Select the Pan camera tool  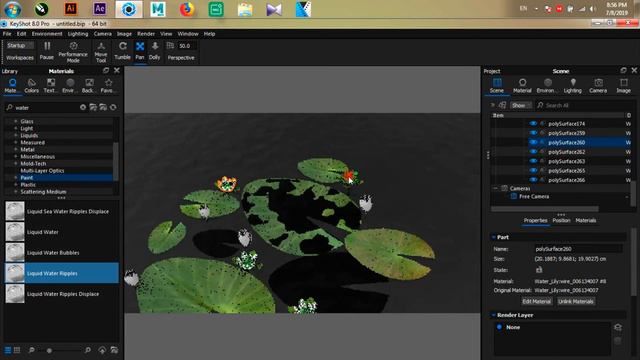click(140, 46)
